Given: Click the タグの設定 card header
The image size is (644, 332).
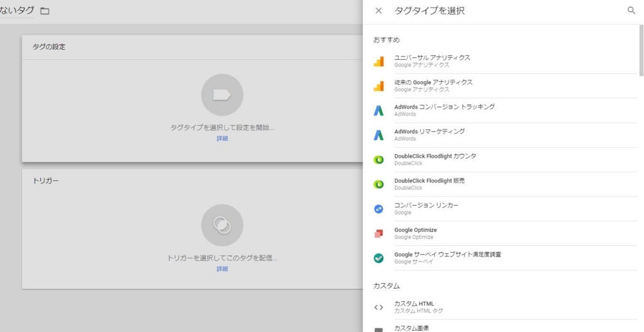Looking at the screenshot, I should [x=192, y=47].
